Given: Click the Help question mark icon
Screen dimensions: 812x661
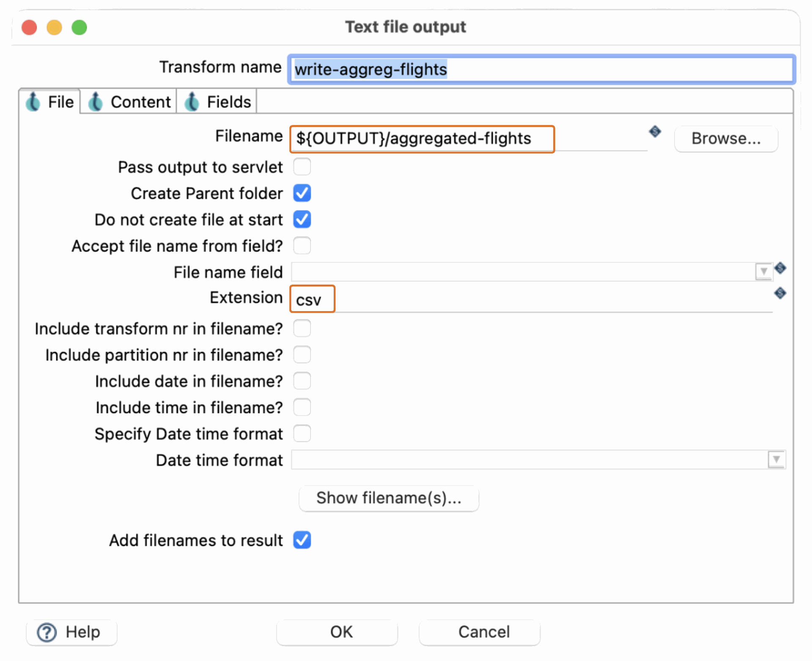Looking at the screenshot, I should [x=47, y=632].
